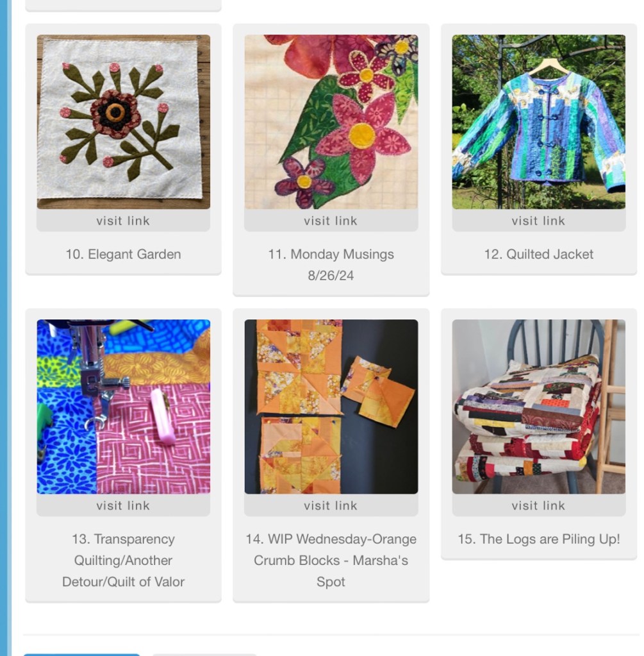Click visit link under Elegant Garden image
Screen dimensions: 644x656
click(124, 221)
